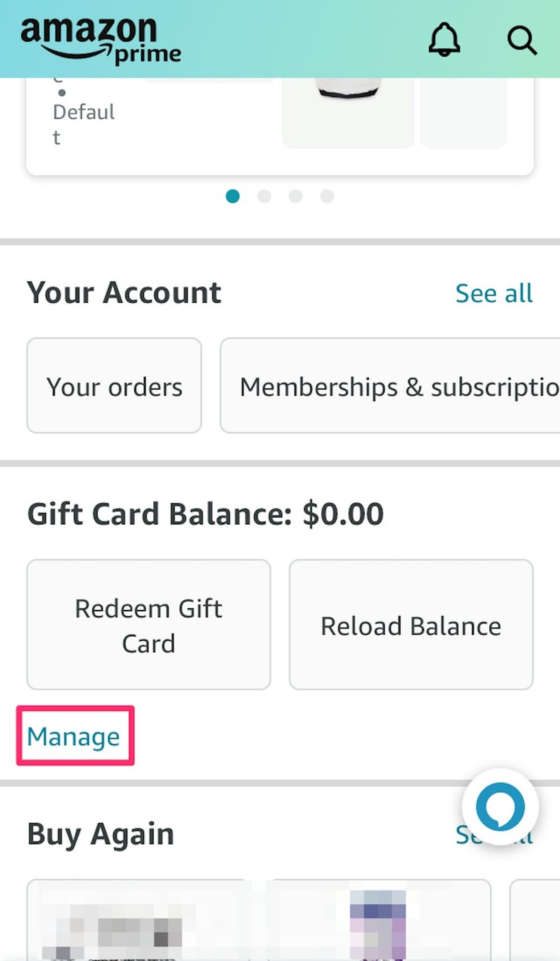Select the first carousel page dot
The height and width of the screenshot is (961, 560).
tap(233, 196)
